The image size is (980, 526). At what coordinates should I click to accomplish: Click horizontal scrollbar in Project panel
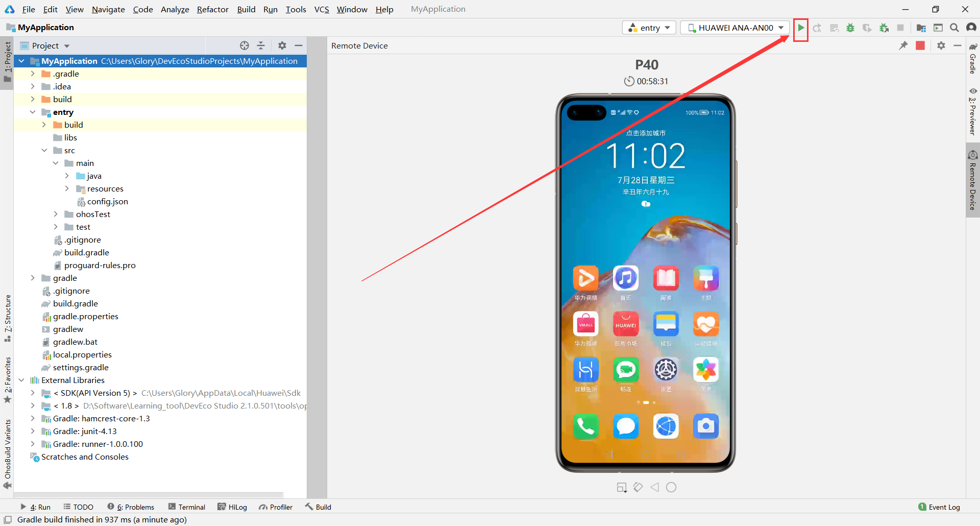(x=149, y=495)
